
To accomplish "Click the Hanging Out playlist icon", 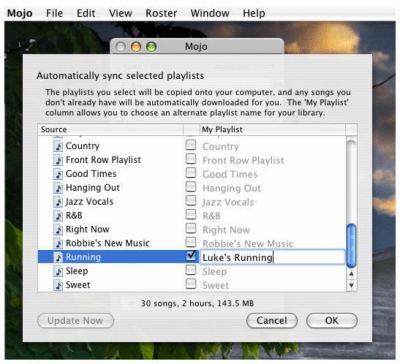I will 58,188.
